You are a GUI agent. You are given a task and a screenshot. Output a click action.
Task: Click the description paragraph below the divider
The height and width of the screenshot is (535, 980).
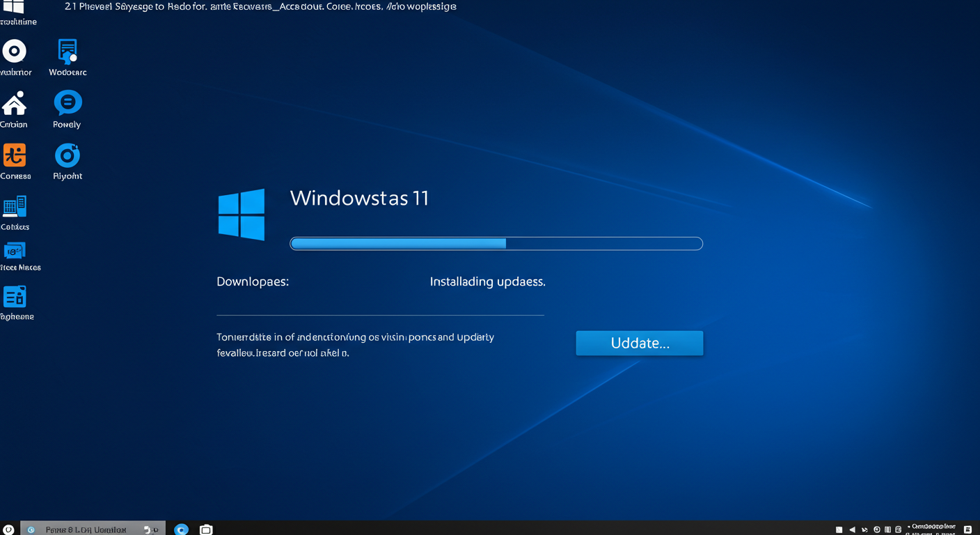point(355,345)
